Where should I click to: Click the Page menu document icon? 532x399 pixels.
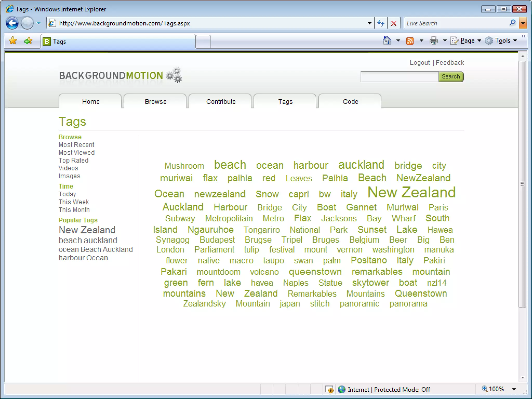(x=454, y=41)
